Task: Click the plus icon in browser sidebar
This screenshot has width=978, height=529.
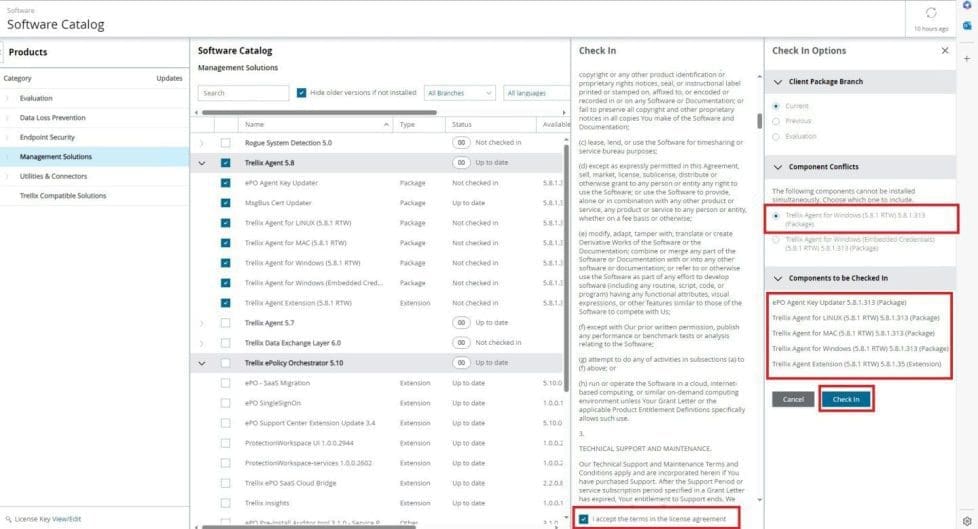Action: 967,59
